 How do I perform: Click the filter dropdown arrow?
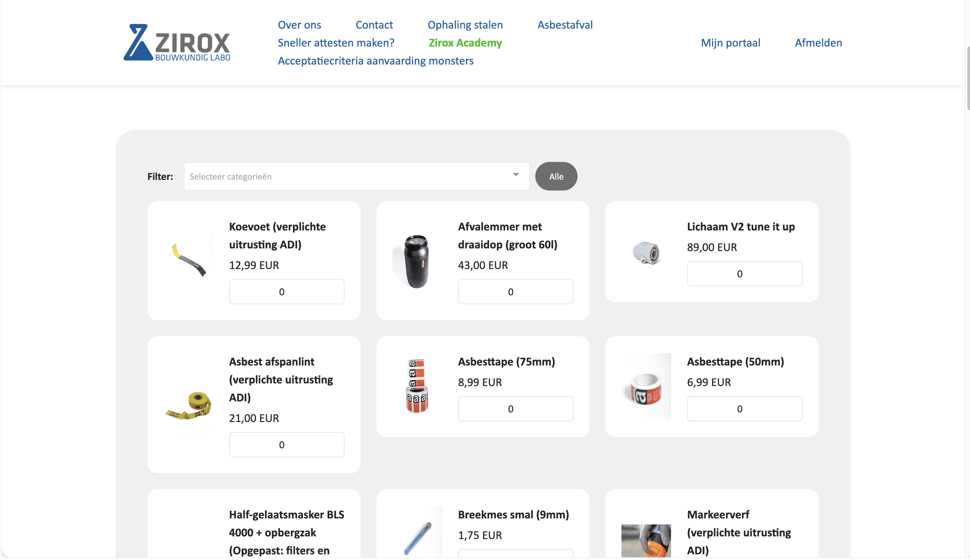click(x=516, y=175)
